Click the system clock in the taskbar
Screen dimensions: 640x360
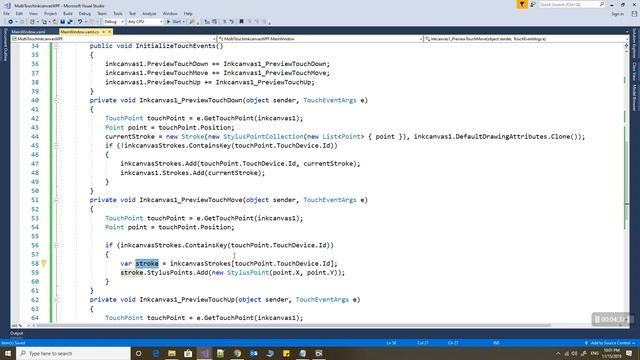[x=611, y=353]
